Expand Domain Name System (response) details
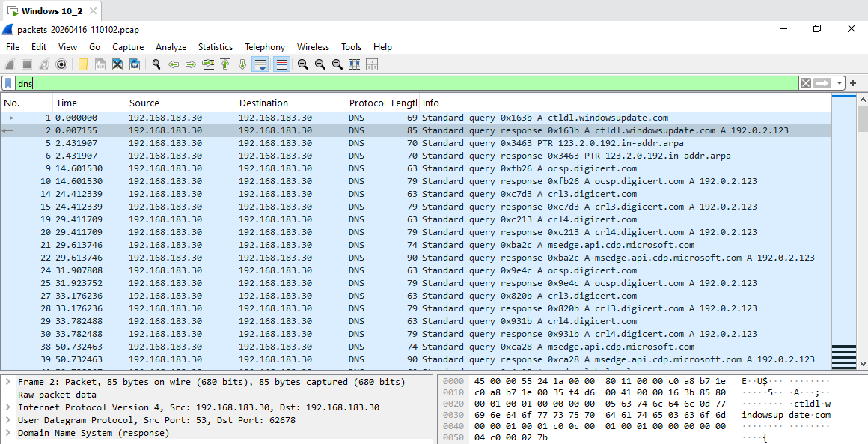 coord(8,433)
